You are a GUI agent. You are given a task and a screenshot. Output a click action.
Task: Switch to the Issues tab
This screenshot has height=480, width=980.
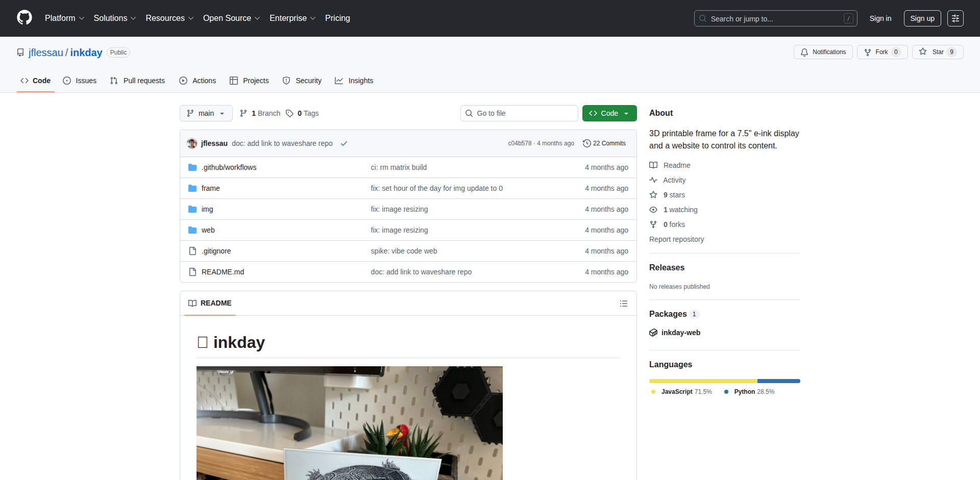point(80,81)
